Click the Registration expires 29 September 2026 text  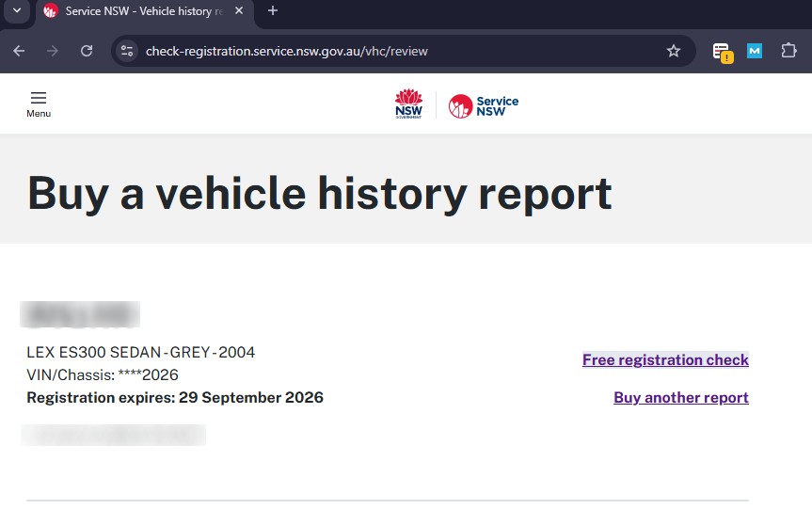click(175, 397)
